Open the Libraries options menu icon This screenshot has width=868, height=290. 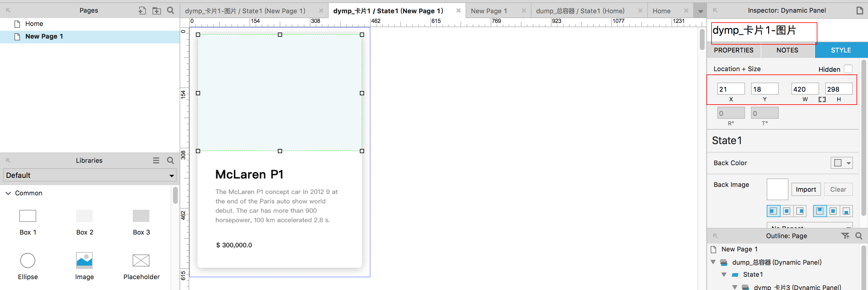(156, 160)
